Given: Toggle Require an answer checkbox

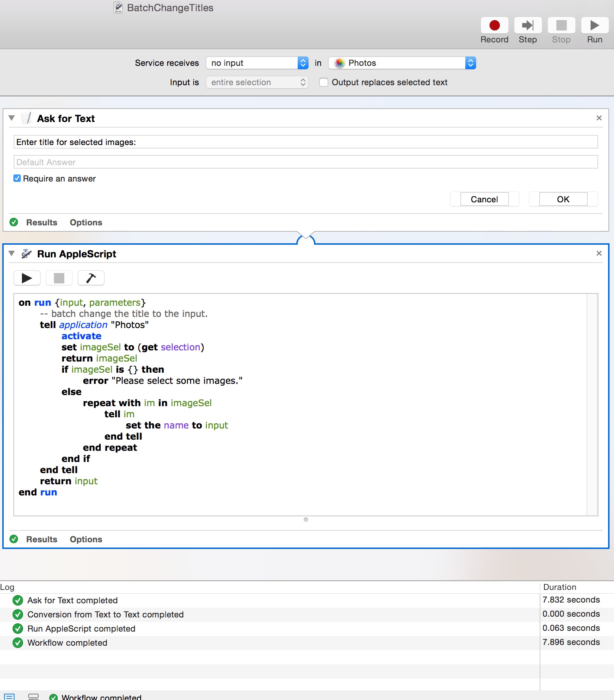Looking at the screenshot, I should coord(17,179).
